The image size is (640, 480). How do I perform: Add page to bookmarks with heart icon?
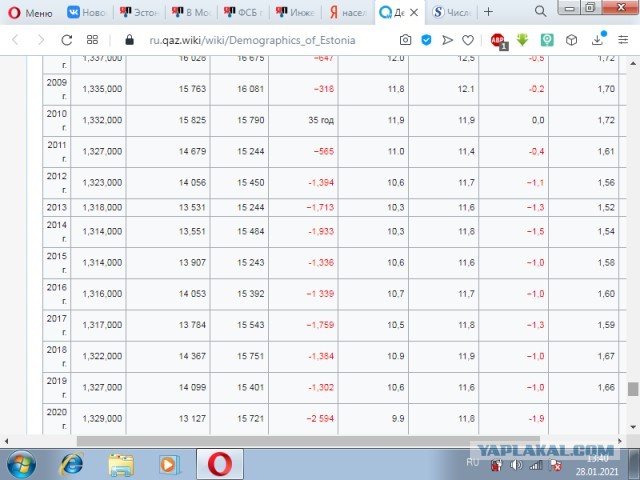pyautogui.click(x=468, y=40)
